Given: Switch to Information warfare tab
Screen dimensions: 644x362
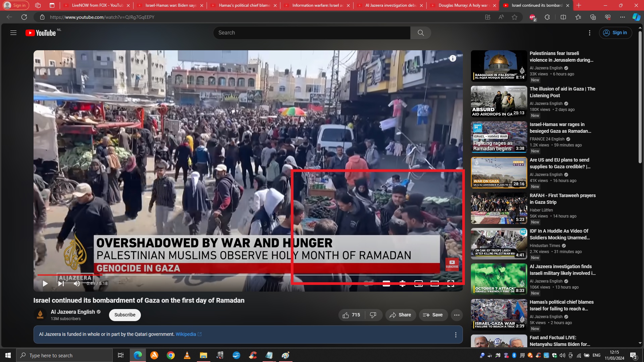Looking at the screenshot, I should (x=317, y=5).
